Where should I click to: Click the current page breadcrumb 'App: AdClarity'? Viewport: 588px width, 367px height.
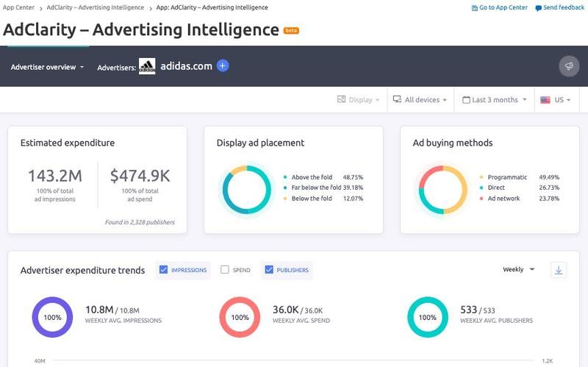(212, 7)
